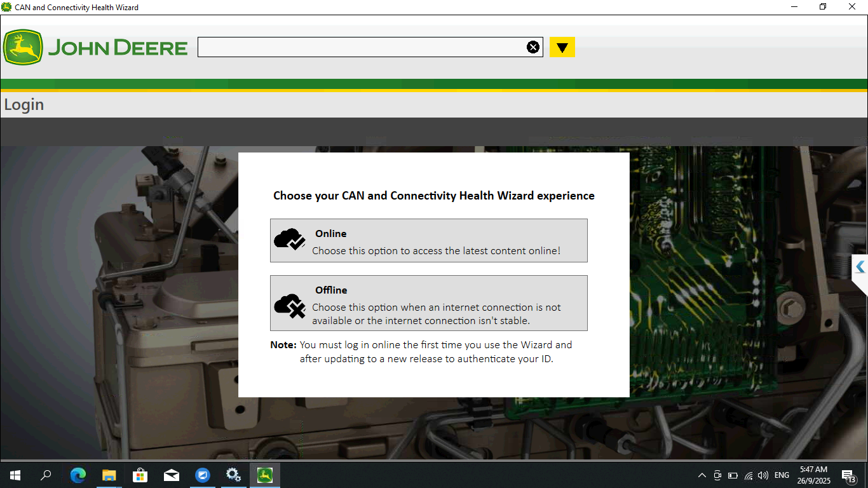The height and width of the screenshot is (488, 868).
Task: Expand the side panel with the left-facing chevron
Action: 860,267
